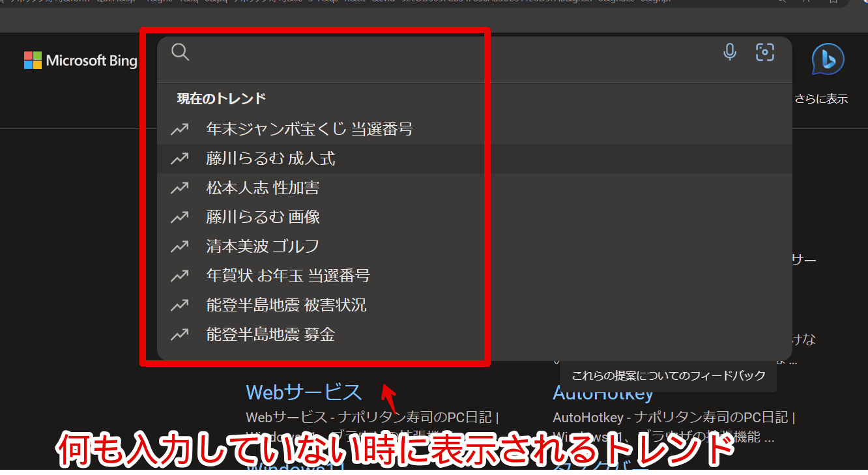Pick suggestion 年賀状 お年玉 当選番号
868x475 pixels.
(474, 276)
